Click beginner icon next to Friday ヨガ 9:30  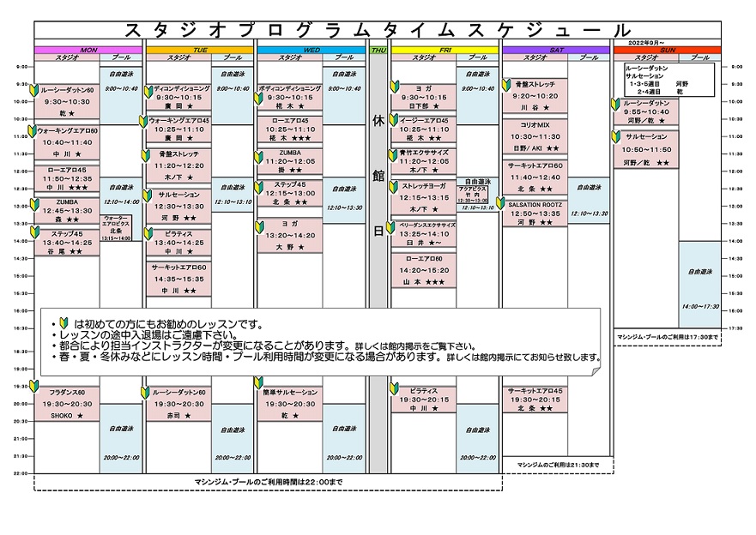[x=395, y=87]
